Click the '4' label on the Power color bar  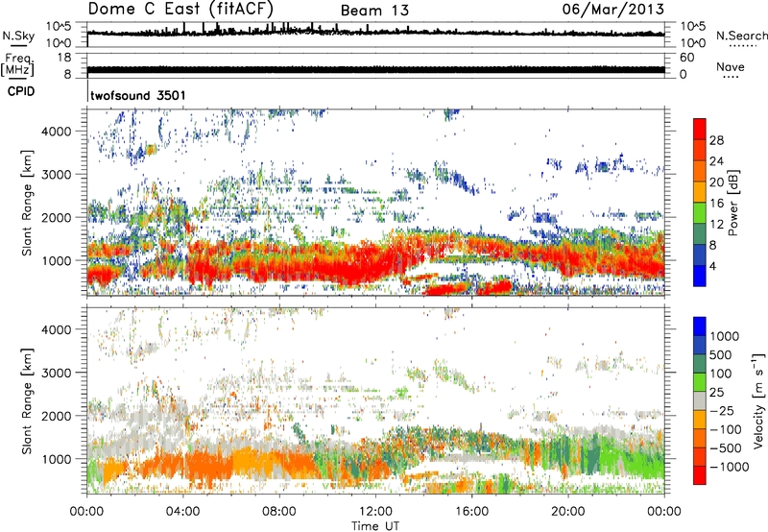(x=712, y=267)
